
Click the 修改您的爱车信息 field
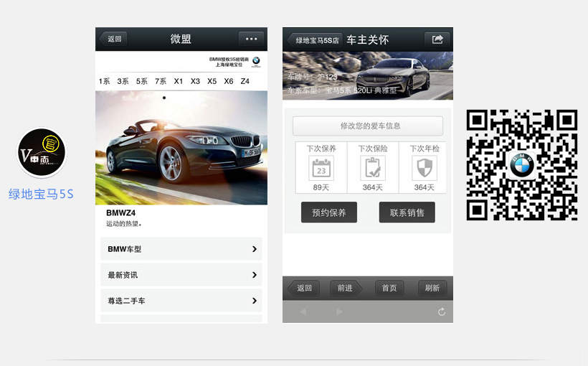click(x=367, y=126)
